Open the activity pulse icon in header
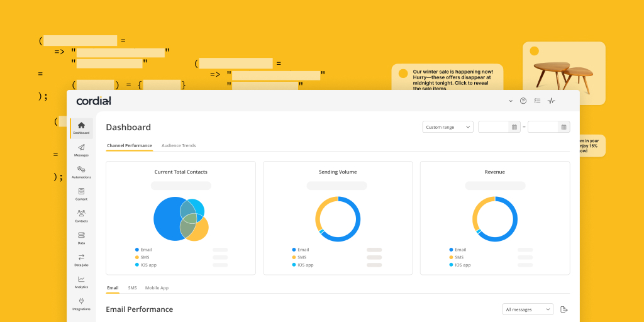644x322 pixels. [552, 101]
